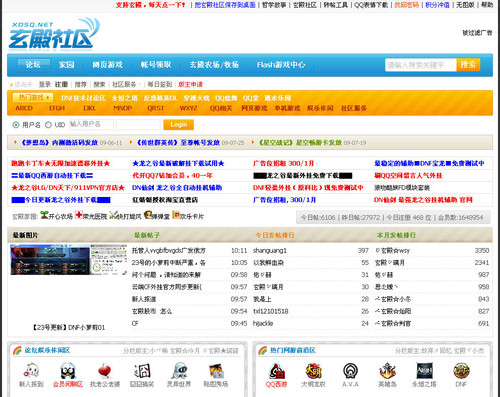Click the red 版主申请 link

(190, 85)
